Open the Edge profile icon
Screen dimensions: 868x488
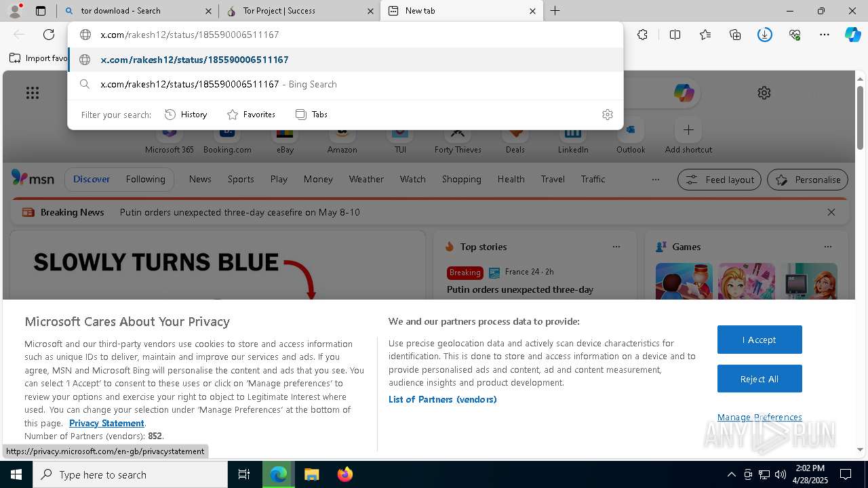pos(15,11)
